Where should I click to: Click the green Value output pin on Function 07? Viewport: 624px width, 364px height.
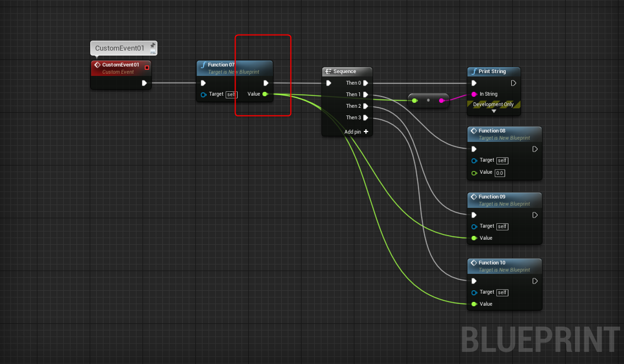point(265,94)
